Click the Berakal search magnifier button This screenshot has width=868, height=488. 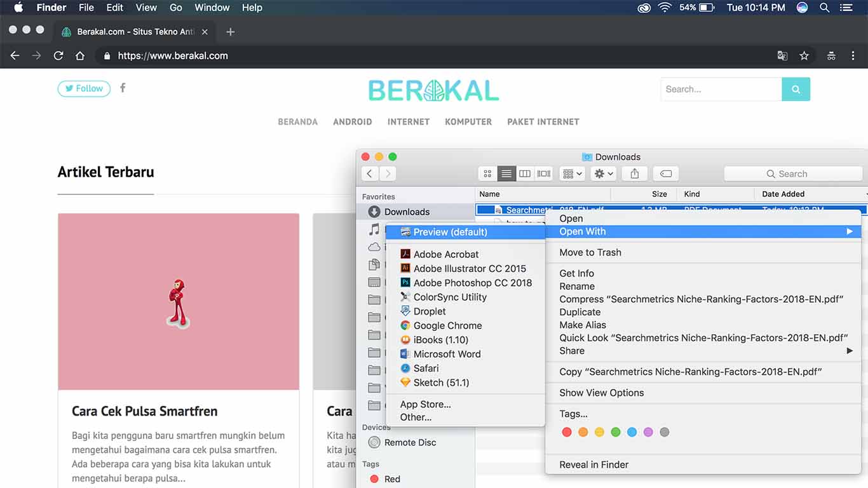tap(796, 90)
